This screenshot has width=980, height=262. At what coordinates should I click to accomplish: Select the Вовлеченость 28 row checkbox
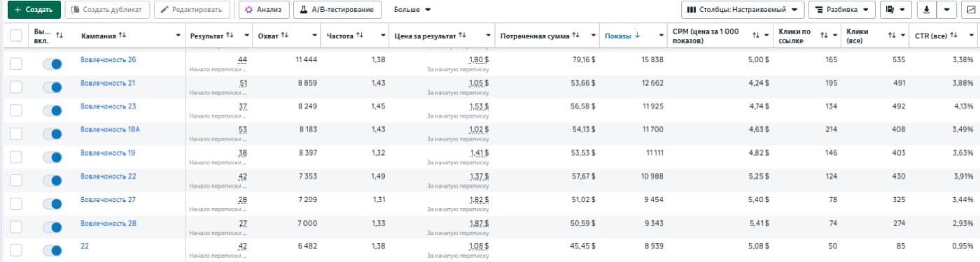[x=15, y=227]
